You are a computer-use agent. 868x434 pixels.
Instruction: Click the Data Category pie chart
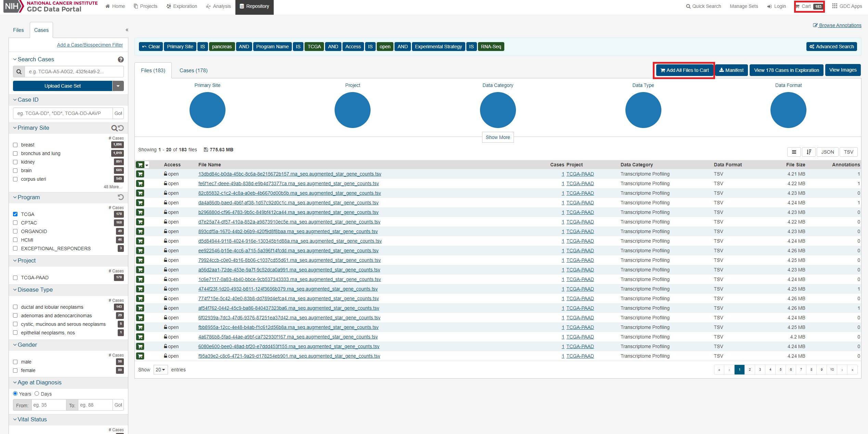point(497,110)
